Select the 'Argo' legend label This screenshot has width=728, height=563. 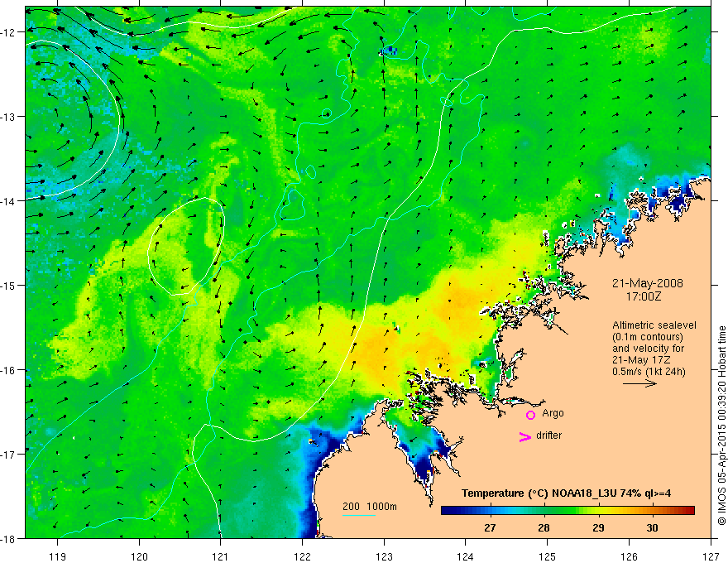tap(553, 413)
